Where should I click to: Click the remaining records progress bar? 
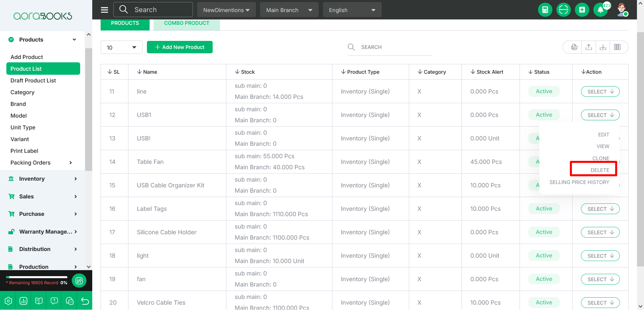[37, 277]
